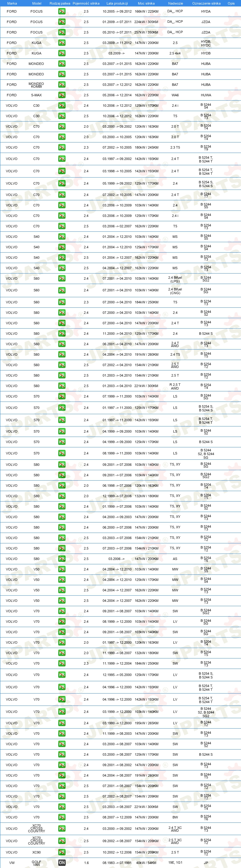This screenshot has width=241, height=868.
Task: Click the PB fuel icon in the S60 R 2,5 T AWD row
Action: click(62, 386)
